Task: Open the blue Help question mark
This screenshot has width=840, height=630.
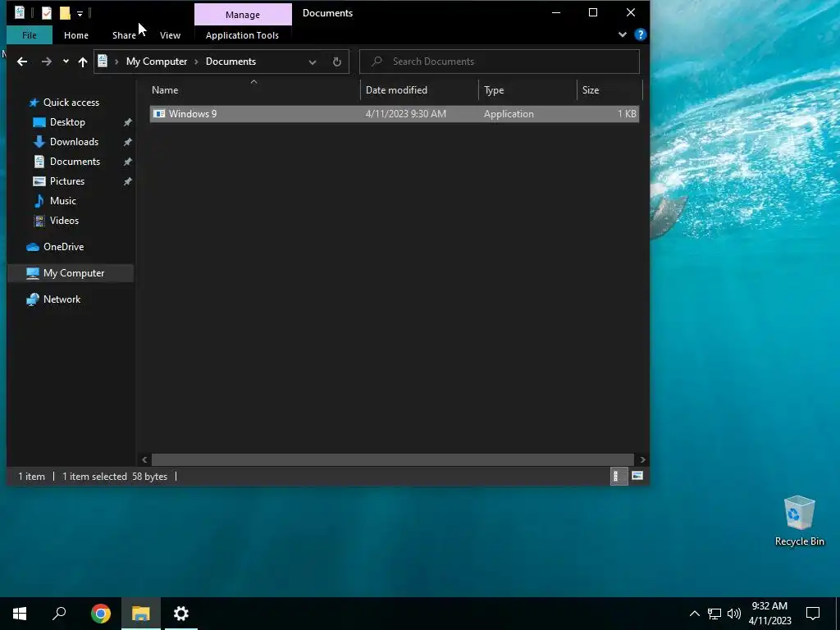Action: [x=640, y=34]
